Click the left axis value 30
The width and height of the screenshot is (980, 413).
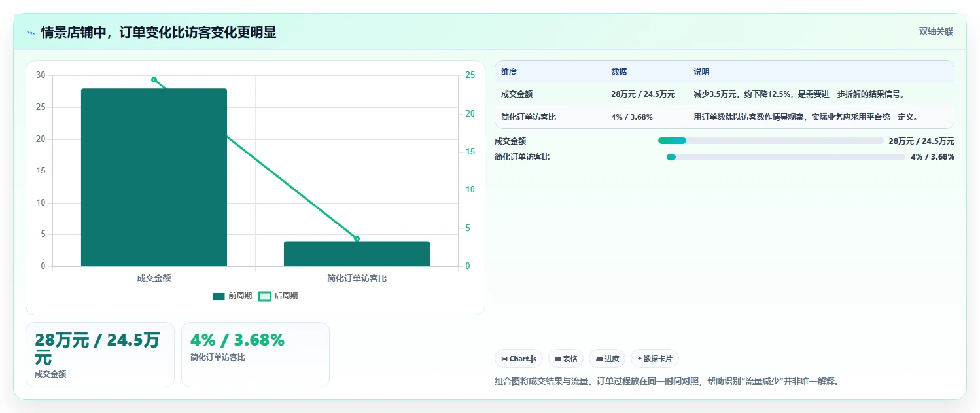click(x=41, y=75)
